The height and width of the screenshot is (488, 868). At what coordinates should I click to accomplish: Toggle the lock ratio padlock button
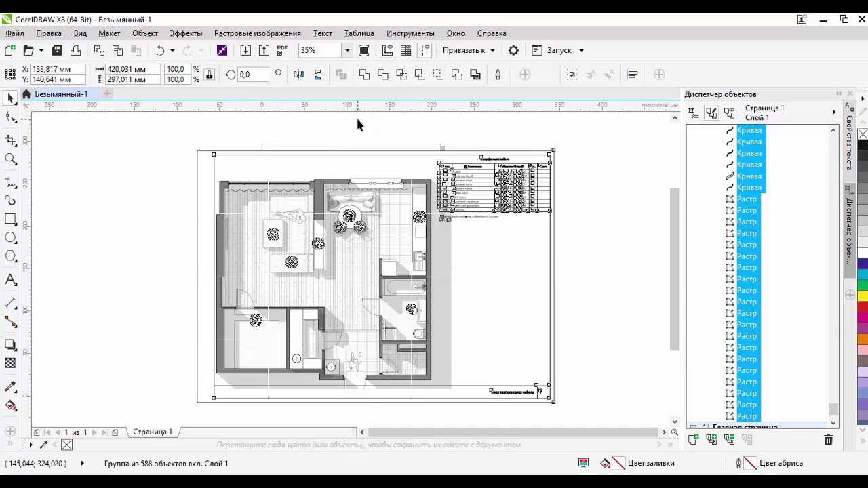209,75
